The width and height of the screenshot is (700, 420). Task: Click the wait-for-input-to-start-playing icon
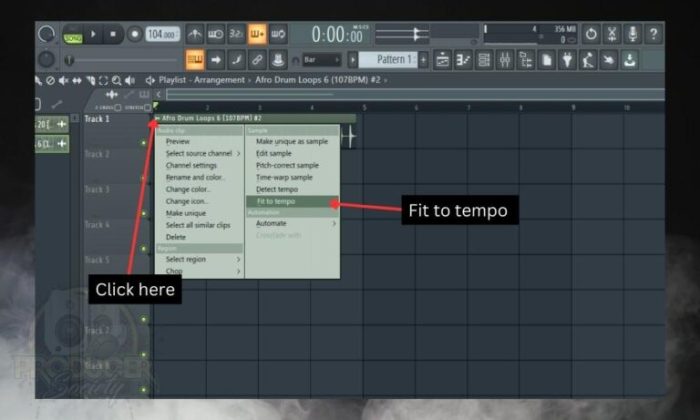pyautogui.click(x=215, y=34)
